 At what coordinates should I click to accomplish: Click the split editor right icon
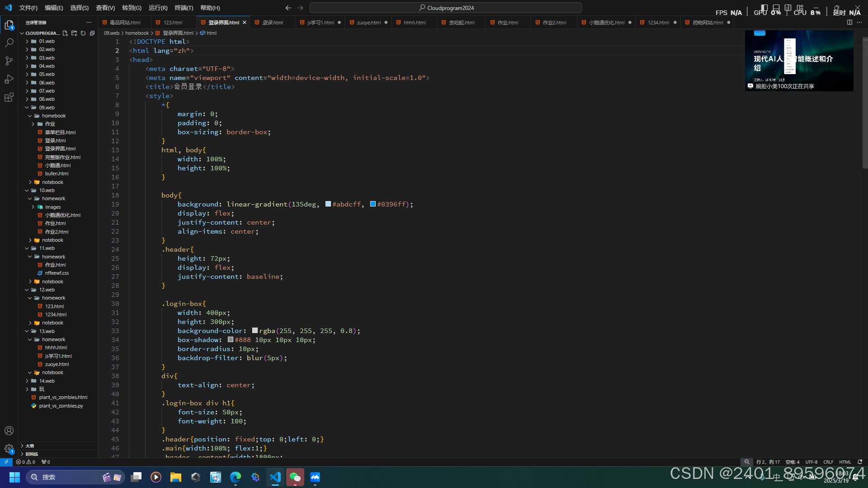849,22
